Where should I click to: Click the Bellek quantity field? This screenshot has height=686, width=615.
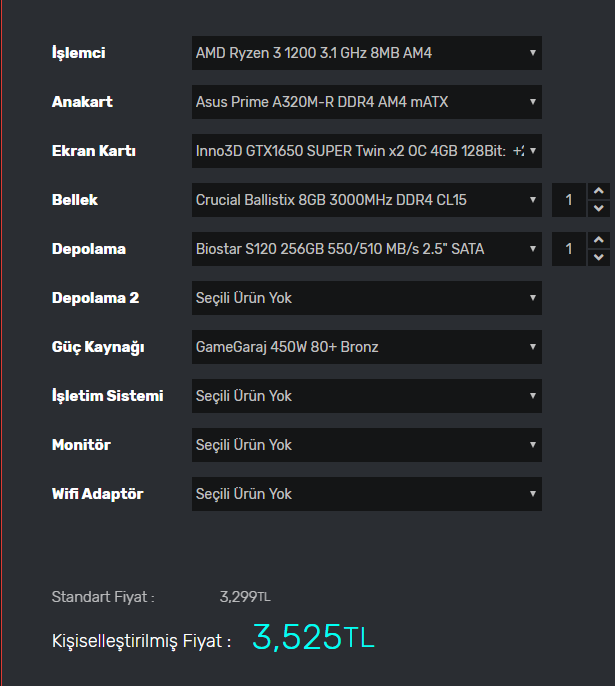(x=569, y=200)
